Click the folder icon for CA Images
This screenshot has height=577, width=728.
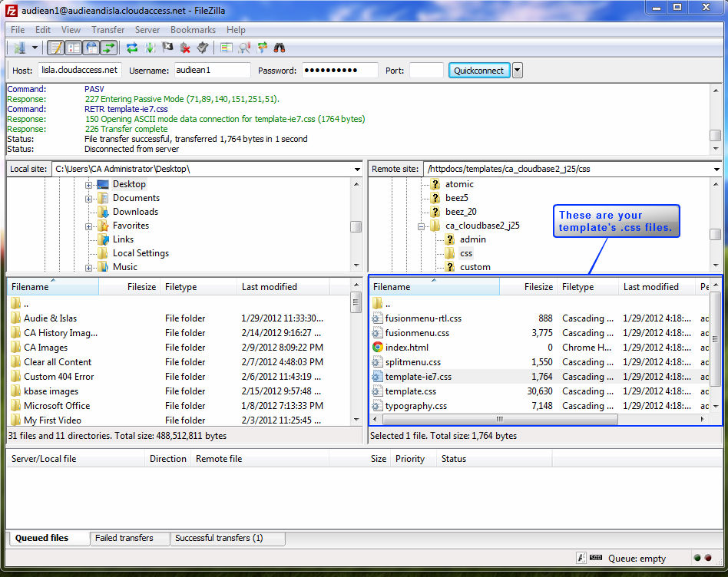point(16,348)
